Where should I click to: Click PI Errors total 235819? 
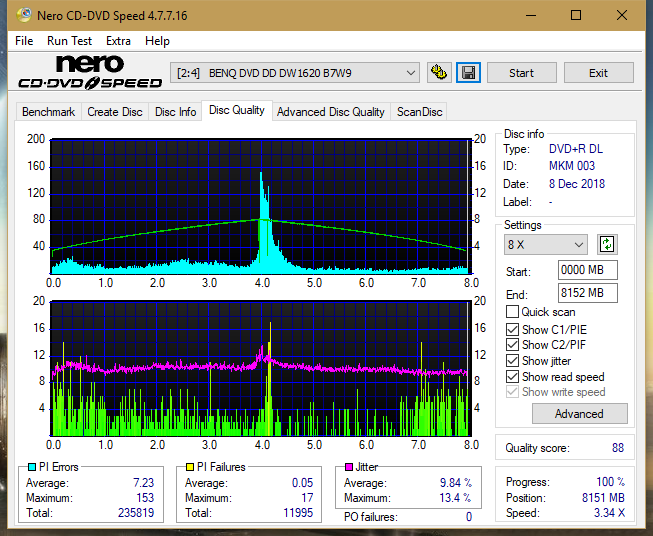point(136,513)
